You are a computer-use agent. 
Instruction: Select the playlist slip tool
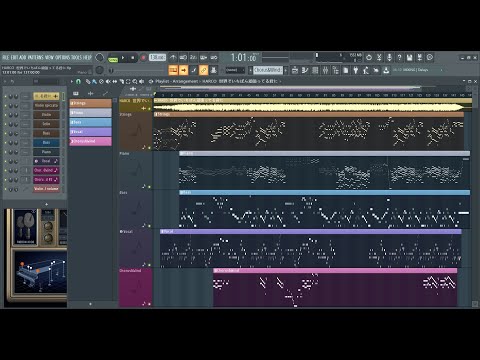pyautogui.click(x=115, y=81)
